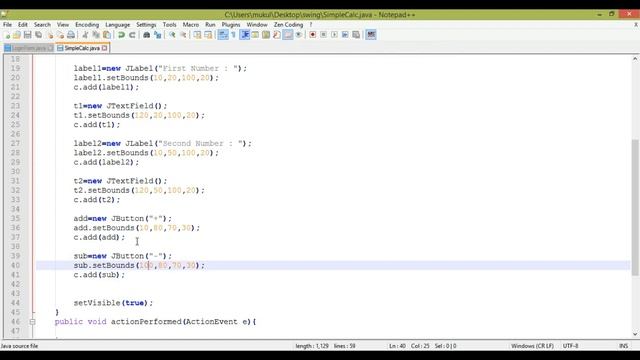The width and height of the screenshot is (640, 360).
Task: Open the Run menu
Action: [210, 24]
